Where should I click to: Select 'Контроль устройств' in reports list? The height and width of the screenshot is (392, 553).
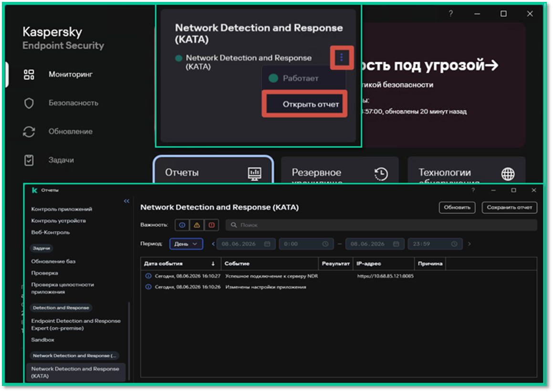point(59,221)
